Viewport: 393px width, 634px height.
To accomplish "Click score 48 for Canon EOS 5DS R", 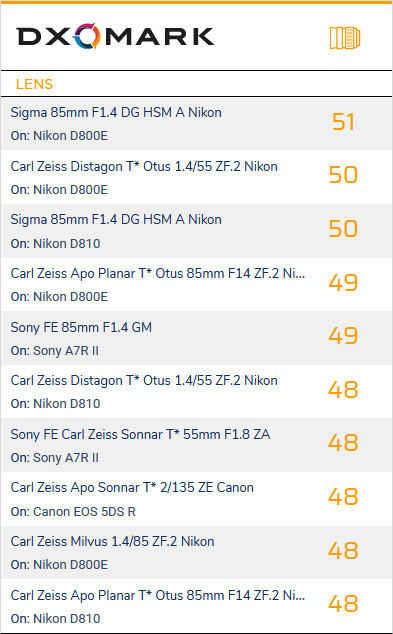I will coord(343,497).
